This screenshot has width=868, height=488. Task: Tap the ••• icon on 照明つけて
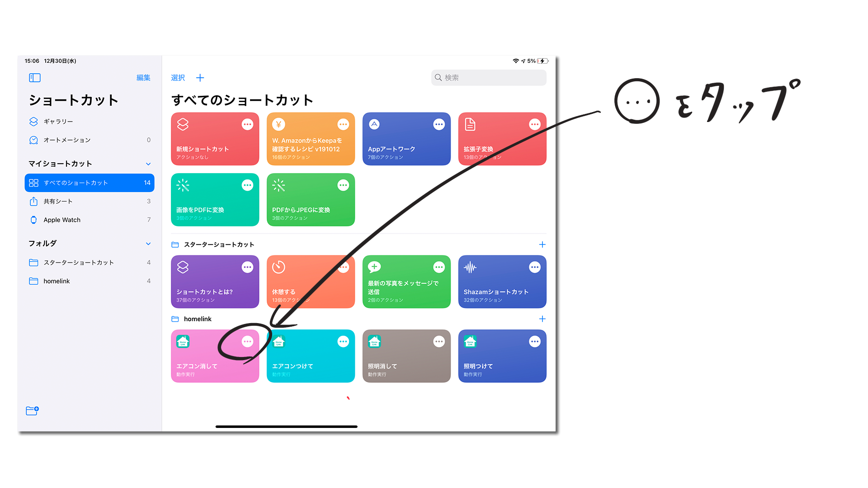click(535, 342)
